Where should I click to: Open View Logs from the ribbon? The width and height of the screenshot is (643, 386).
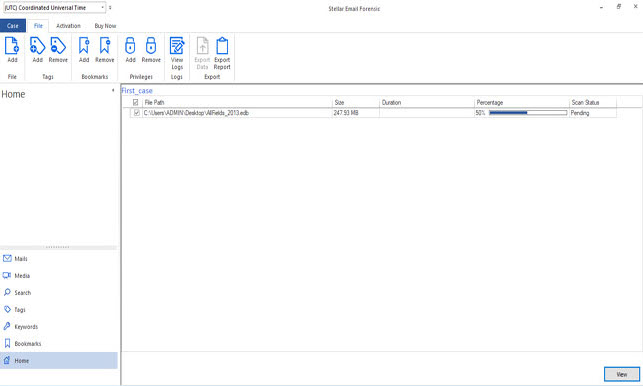[x=177, y=53]
